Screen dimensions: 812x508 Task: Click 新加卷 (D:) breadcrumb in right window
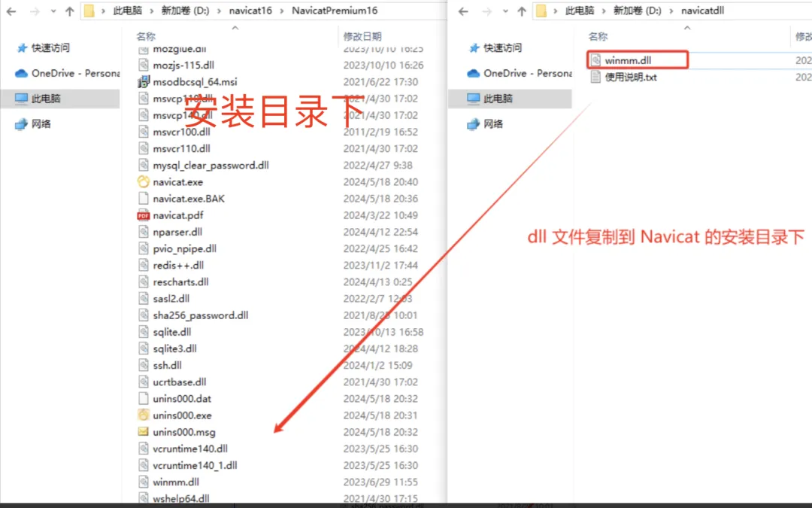click(x=638, y=11)
